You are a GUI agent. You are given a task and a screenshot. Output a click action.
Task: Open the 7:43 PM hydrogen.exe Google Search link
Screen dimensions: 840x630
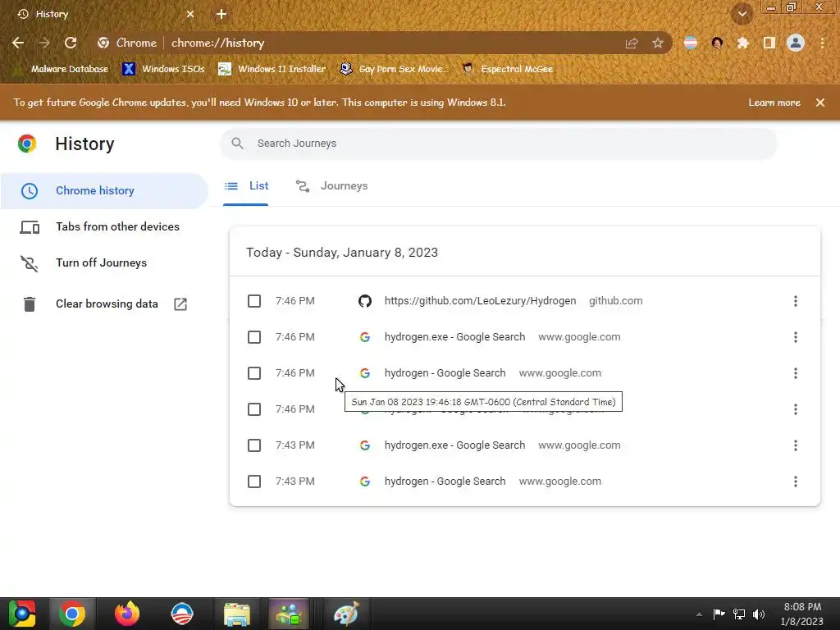(454, 445)
